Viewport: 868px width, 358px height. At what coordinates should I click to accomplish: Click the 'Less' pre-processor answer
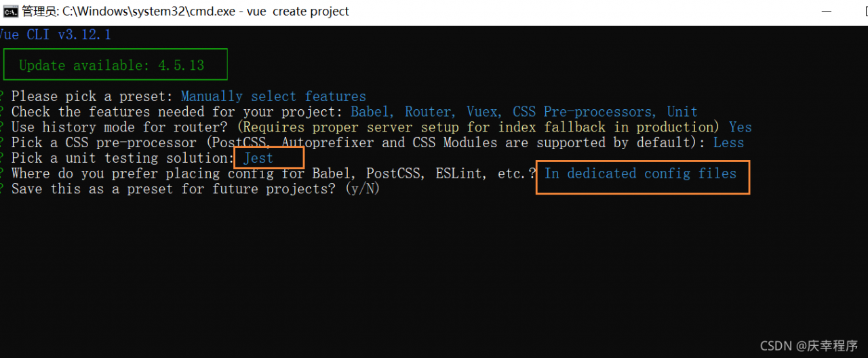(729, 143)
